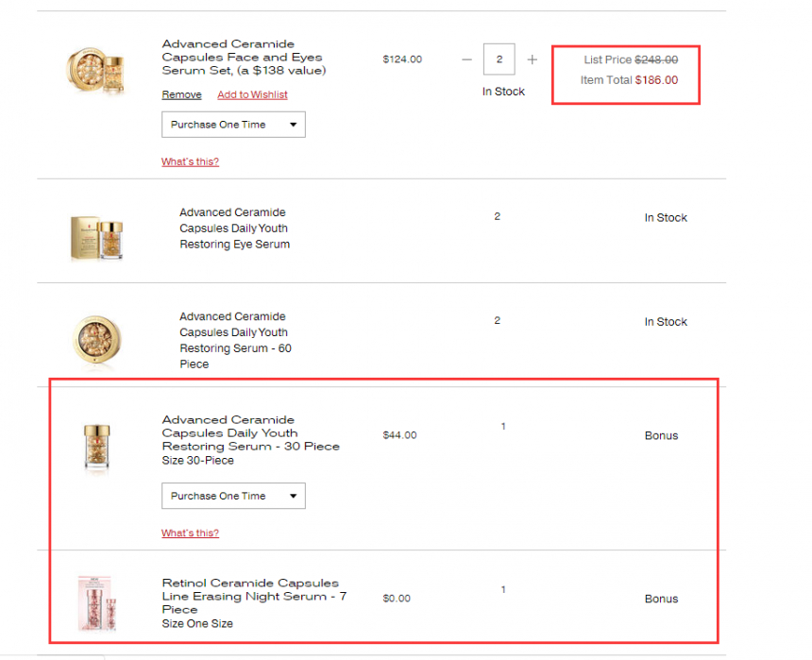
Task: Increase quantity with the plus icon
Action: (532, 59)
